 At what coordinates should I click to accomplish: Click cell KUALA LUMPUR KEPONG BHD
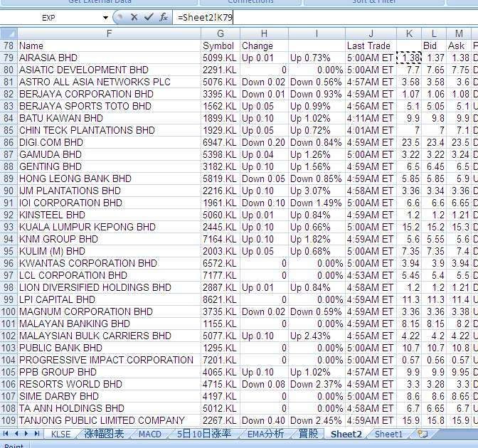pos(109,227)
